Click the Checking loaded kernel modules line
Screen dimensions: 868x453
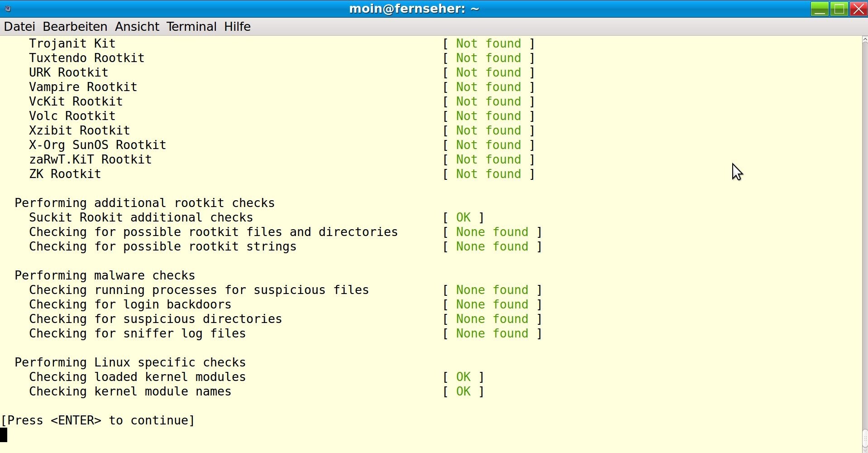(137, 376)
